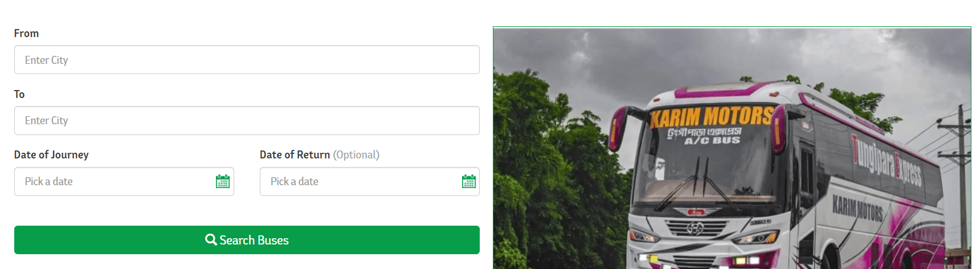Viewport: 980px width, 269px height.
Task: Click the A/C BUS text on windshield
Action: [712, 140]
